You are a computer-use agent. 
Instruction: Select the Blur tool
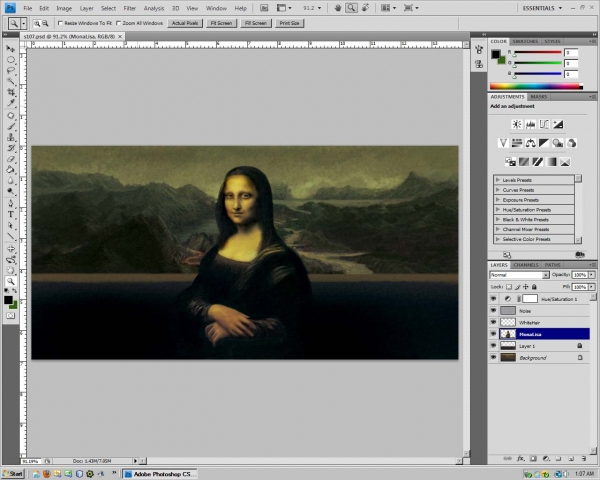click(10, 181)
